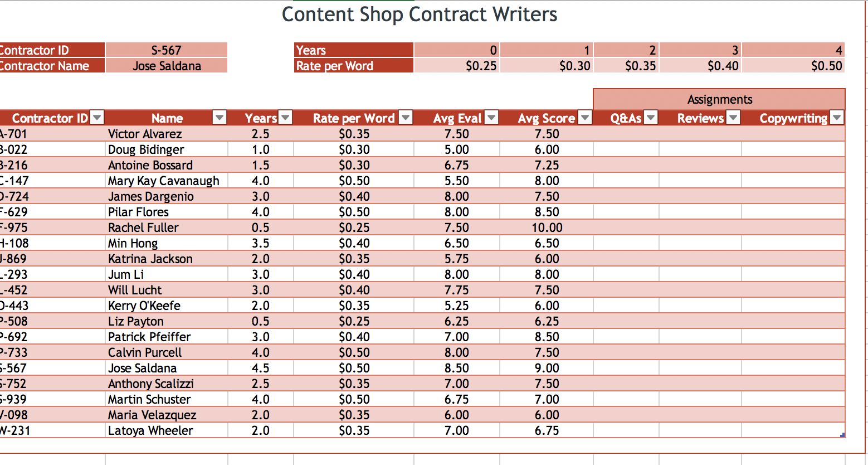Open the Contractor ID filter dropdown

click(96, 118)
